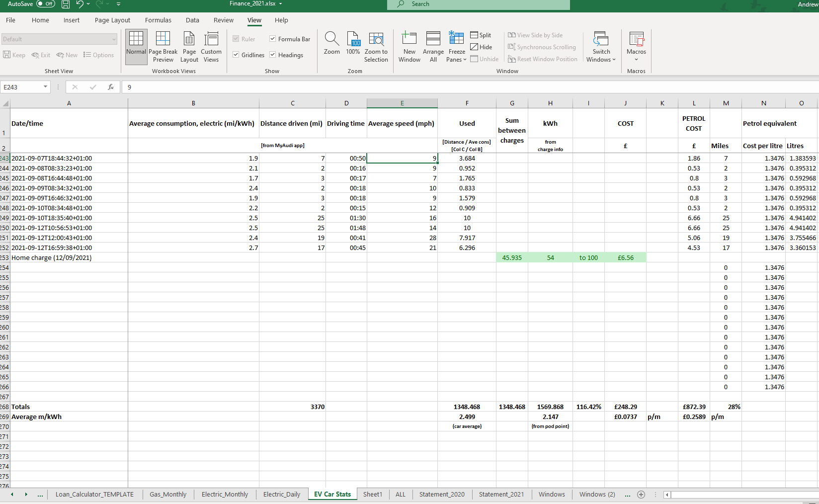This screenshot has width=819, height=504.
Task: Switch to Page Layout view
Action: 189,47
